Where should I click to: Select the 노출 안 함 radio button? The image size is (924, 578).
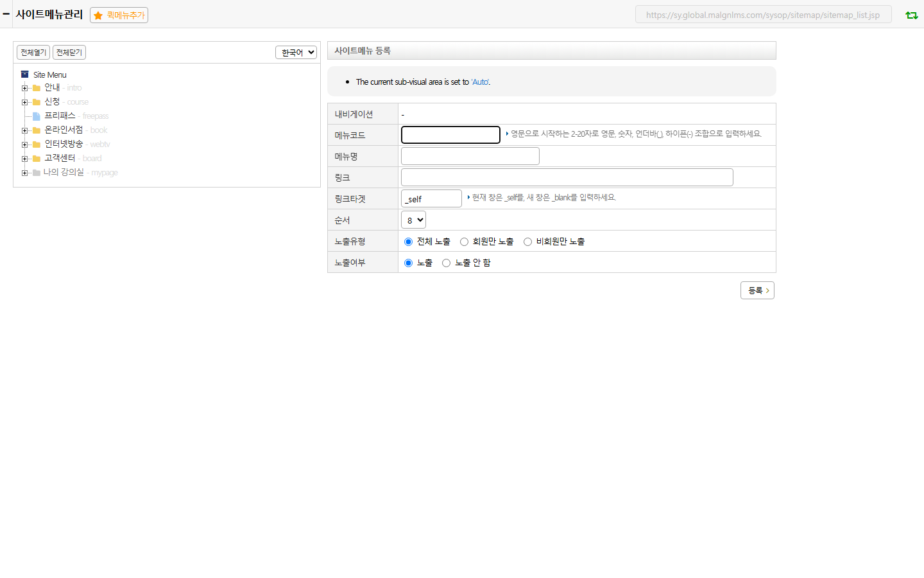(x=446, y=263)
